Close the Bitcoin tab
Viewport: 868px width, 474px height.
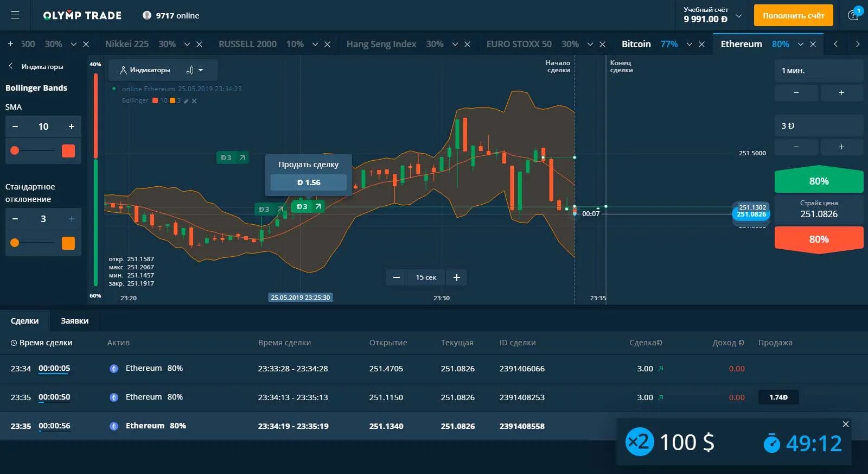[x=701, y=44]
